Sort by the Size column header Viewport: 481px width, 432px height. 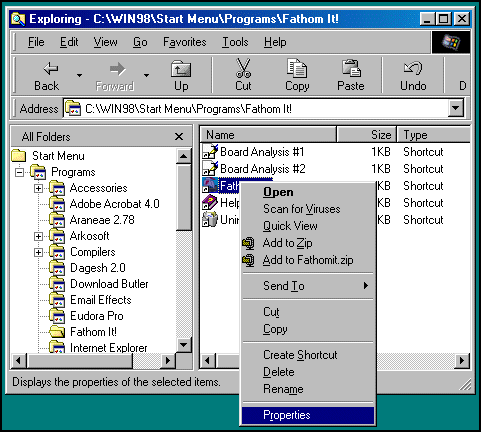[366, 135]
